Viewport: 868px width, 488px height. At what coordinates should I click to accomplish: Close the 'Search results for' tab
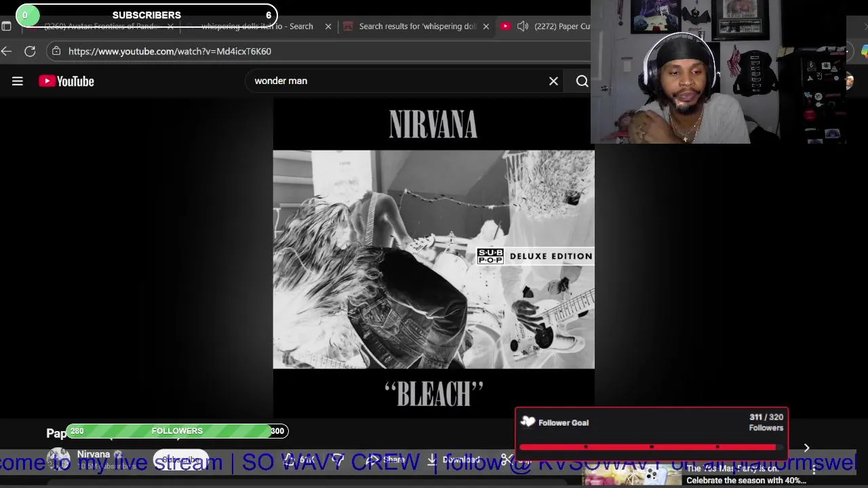pyautogui.click(x=486, y=26)
